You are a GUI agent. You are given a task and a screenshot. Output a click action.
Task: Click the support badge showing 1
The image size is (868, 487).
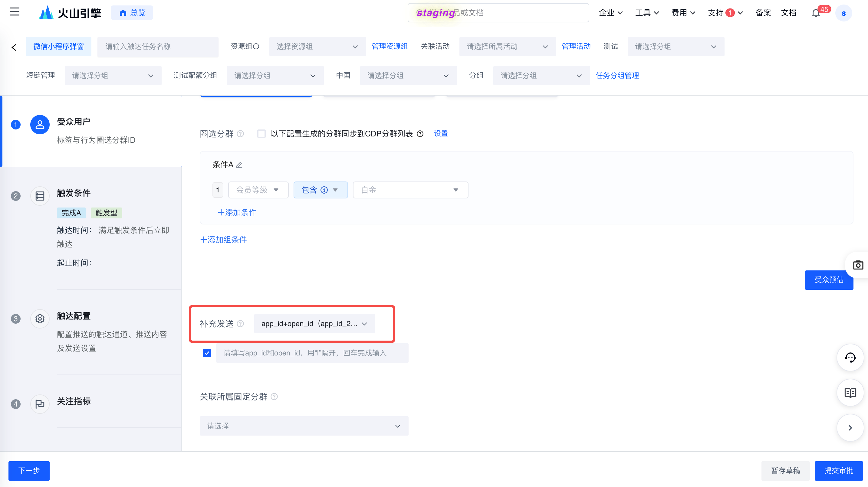pyautogui.click(x=730, y=13)
